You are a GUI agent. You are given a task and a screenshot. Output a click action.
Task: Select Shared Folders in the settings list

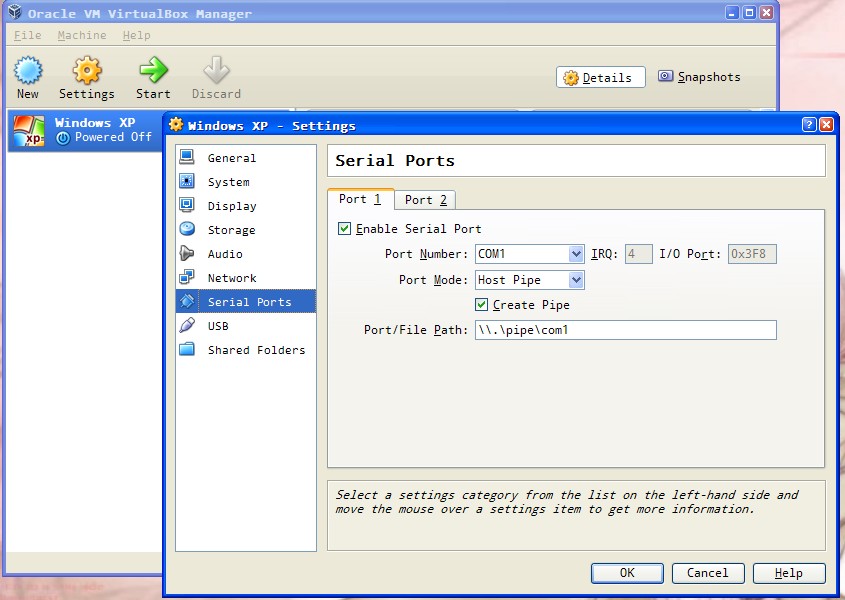click(x=246, y=349)
